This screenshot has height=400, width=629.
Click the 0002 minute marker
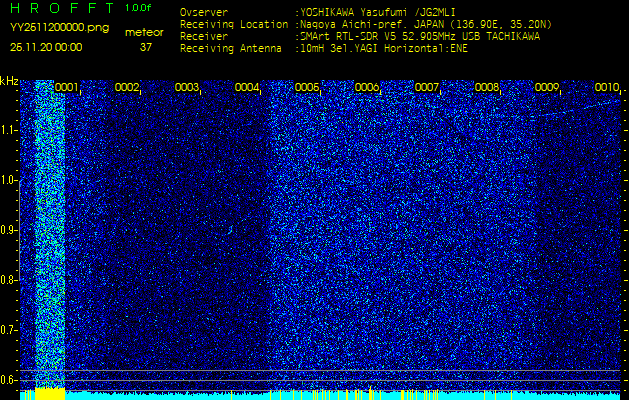pos(126,87)
